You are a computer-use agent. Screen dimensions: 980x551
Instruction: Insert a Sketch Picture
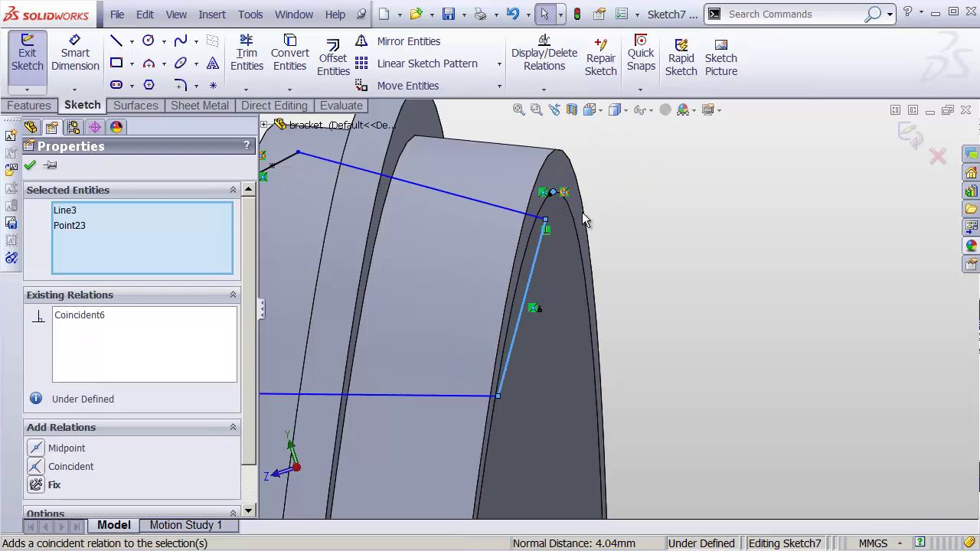click(720, 58)
